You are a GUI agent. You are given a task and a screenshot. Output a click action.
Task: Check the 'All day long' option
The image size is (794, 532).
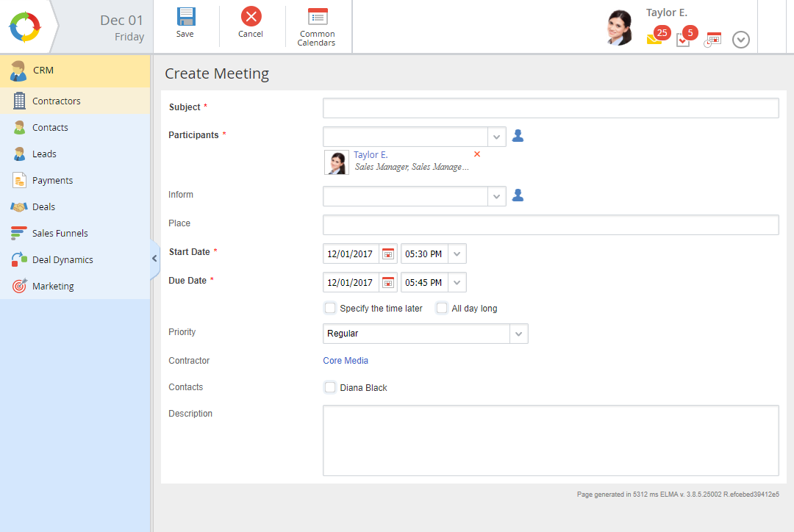(442, 308)
